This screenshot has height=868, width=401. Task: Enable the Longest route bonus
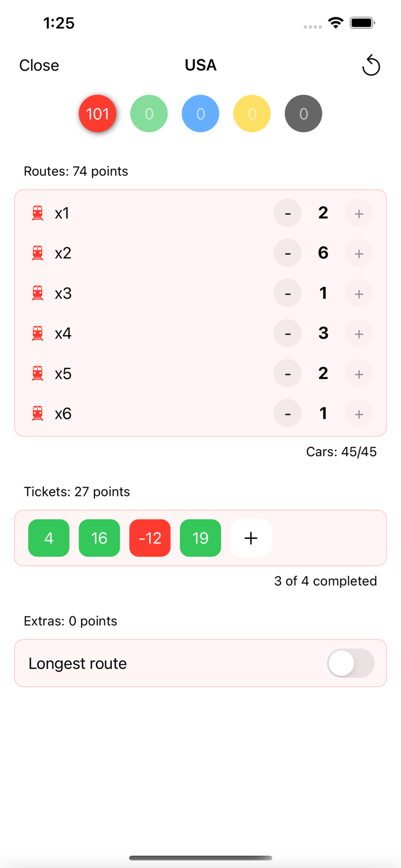pos(350,663)
